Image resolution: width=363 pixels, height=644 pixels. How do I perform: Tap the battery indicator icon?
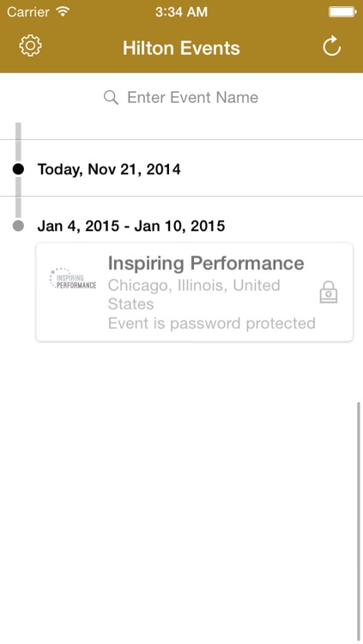[342, 12]
